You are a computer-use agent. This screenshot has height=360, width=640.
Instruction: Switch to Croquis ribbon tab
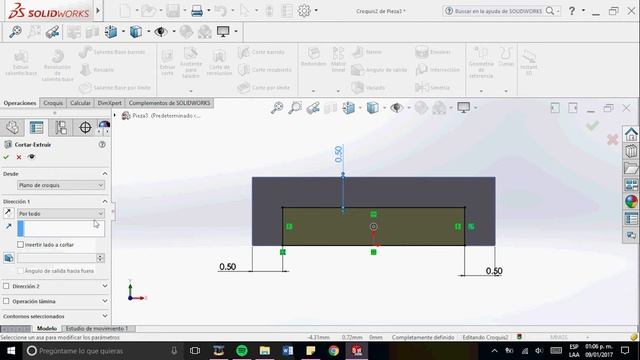(x=53, y=103)
